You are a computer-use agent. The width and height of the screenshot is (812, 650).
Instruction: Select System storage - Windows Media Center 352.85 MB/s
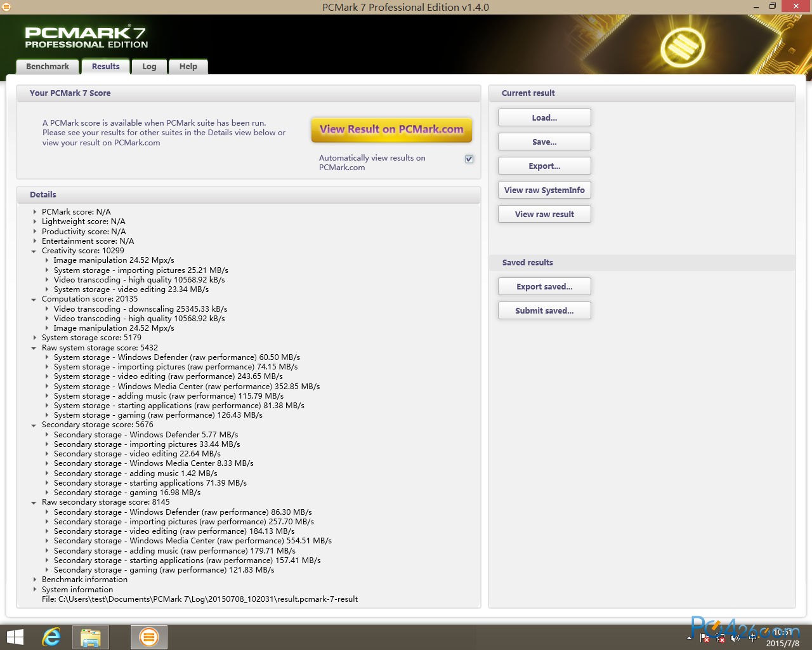coord(187,387)
